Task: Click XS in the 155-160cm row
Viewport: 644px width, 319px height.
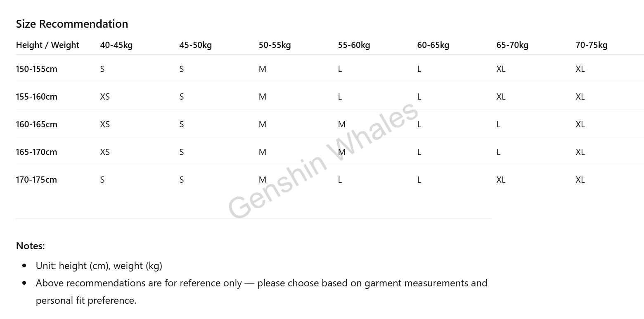Action: click(105, 97)
